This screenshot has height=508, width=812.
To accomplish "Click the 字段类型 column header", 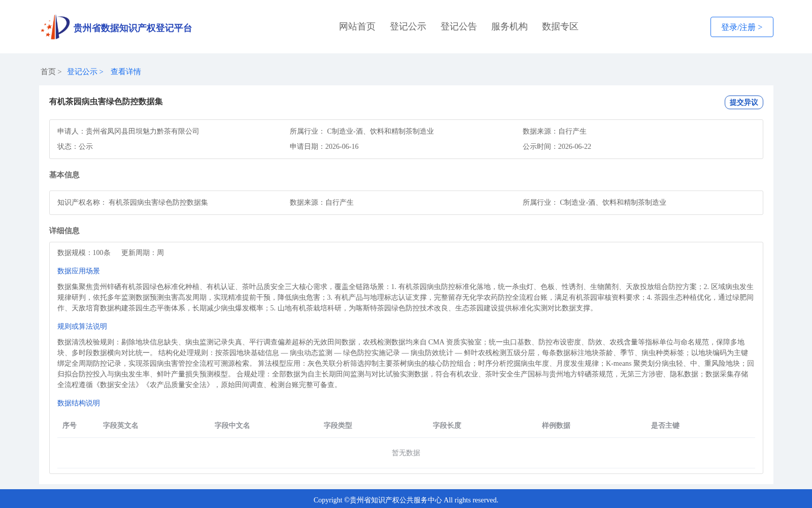I will pos(338,425).
